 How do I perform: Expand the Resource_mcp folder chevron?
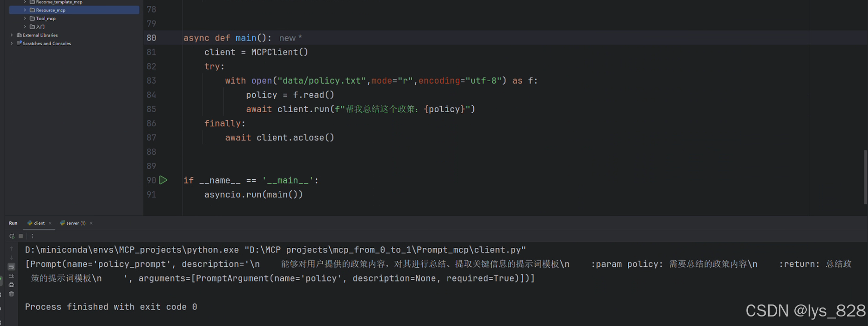pyautogui.click(x=25, y=10)
